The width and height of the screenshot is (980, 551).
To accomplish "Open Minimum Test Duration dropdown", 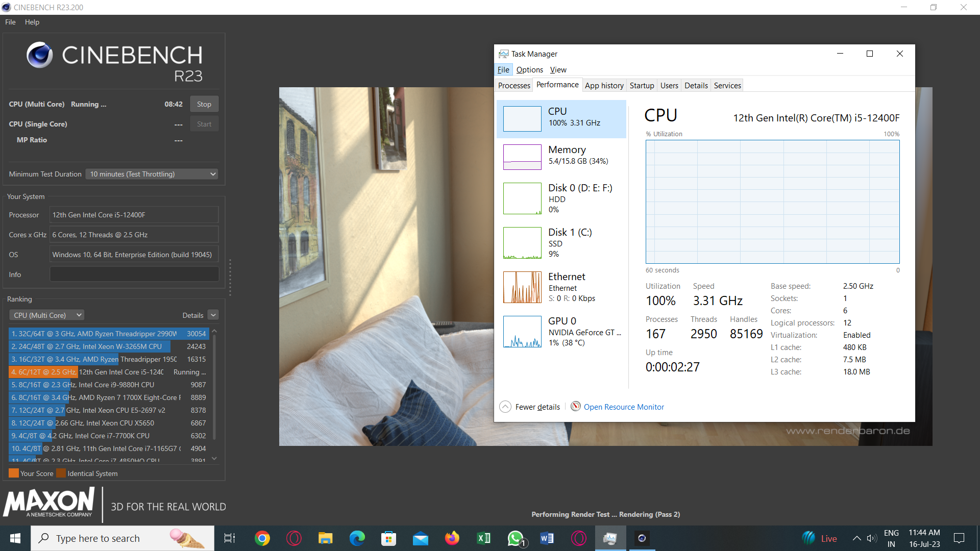I will 152,174.
